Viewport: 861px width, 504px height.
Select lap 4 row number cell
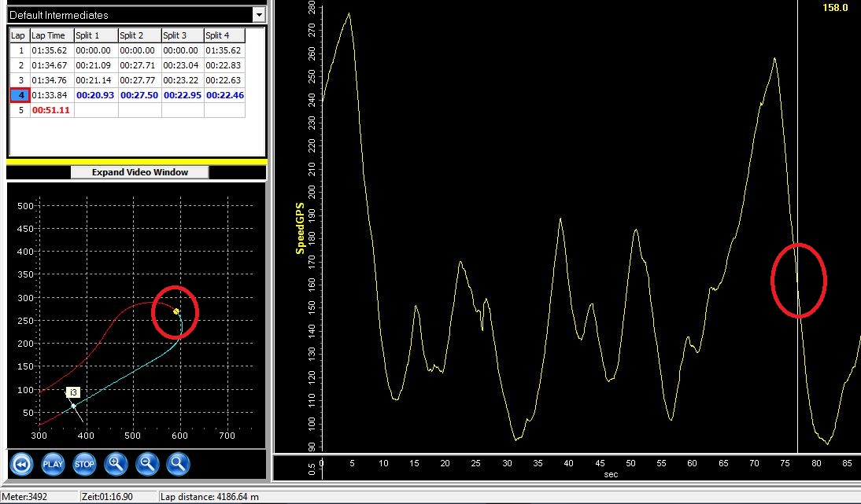pos(19,95)
